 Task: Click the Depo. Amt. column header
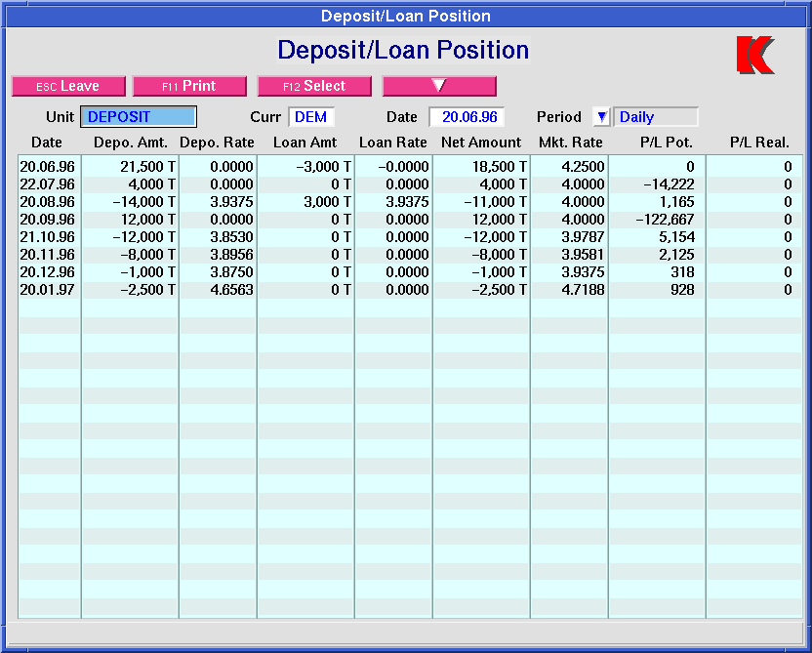tap(131, 143)
